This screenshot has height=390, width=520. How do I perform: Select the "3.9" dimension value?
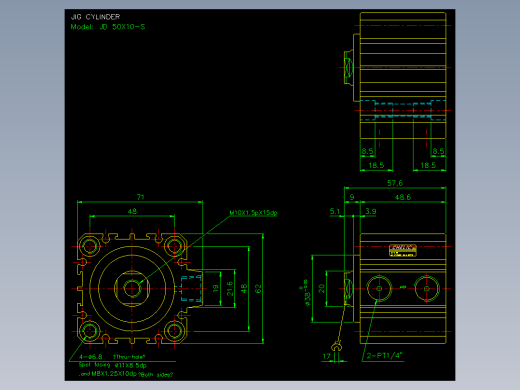(x=371, y=211)
